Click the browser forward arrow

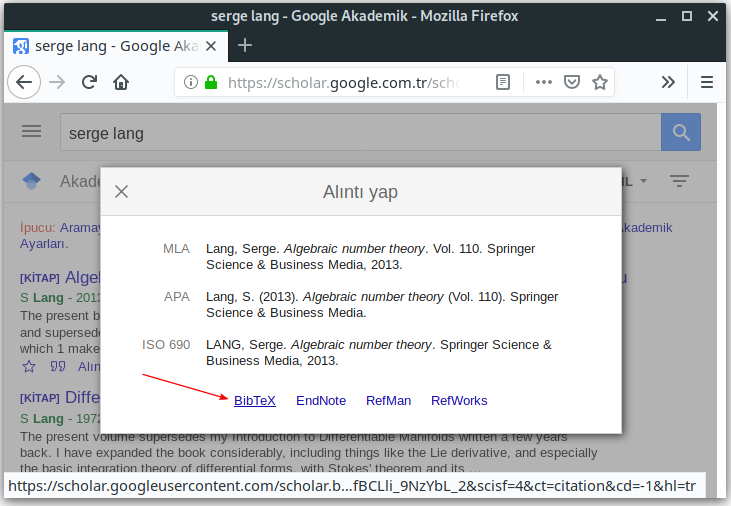pos(57,83)
